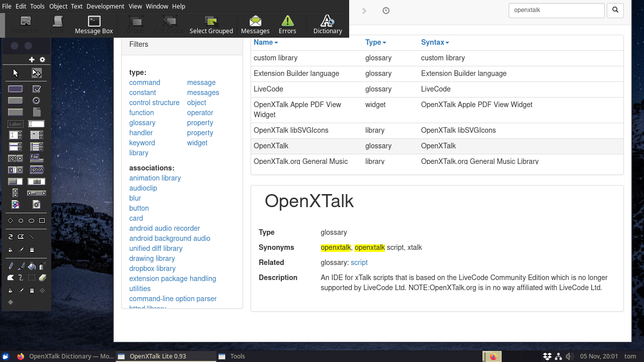Sort results by Syntax column
The width and height of the screenshot is (644, 362).
(435, 42)
